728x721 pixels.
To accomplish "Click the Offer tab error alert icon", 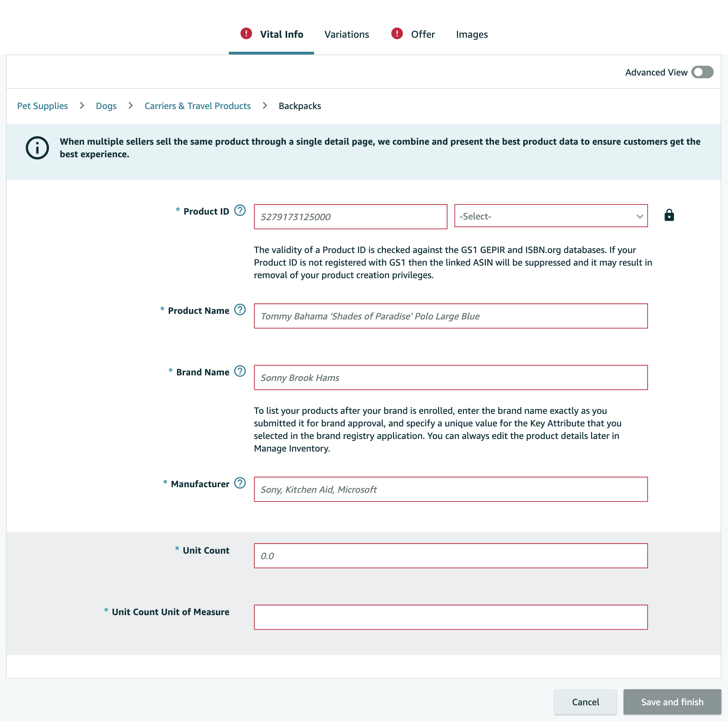I will [x=397, y=34].
